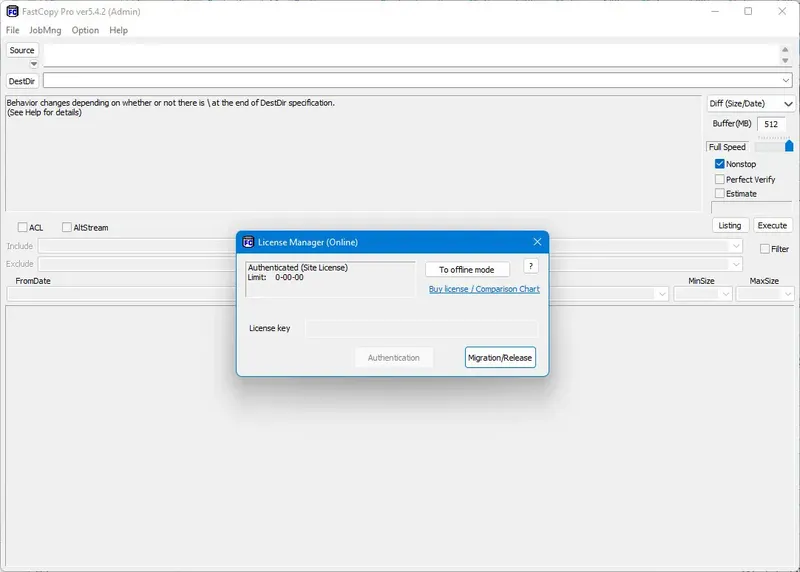Image resolution: width=800 pixels, height=572 pixels.
Task: Enable the AltStream checkbox
Action: (x=67, y=227)
